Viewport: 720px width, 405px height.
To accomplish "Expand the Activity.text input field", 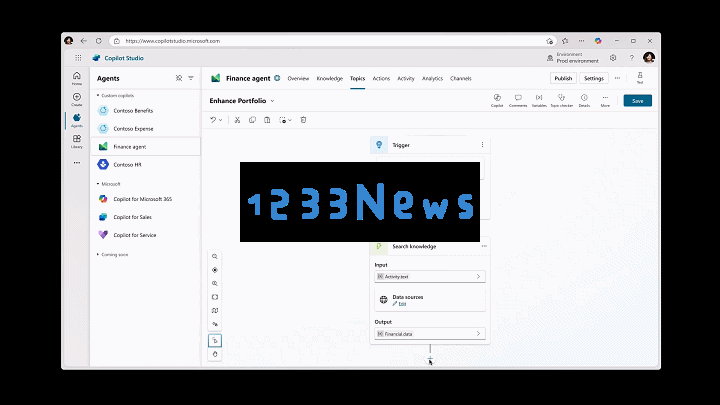I will (430, 276).
